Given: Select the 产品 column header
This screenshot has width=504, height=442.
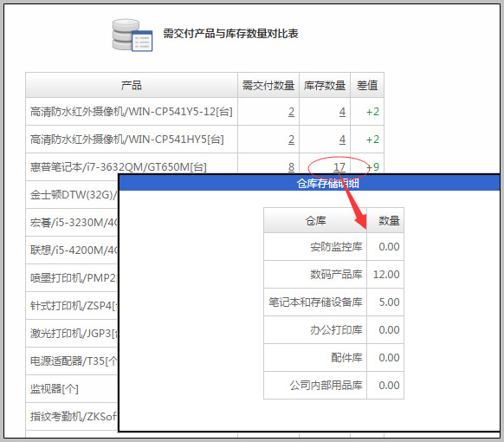Looking at the screenshot, I should 132,85.
